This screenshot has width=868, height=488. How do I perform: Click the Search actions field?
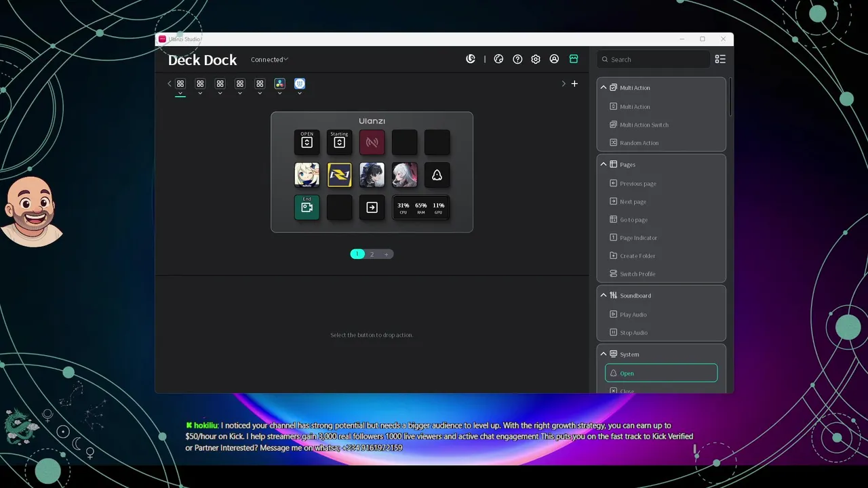pyautogui.click(x=654, y=59)
